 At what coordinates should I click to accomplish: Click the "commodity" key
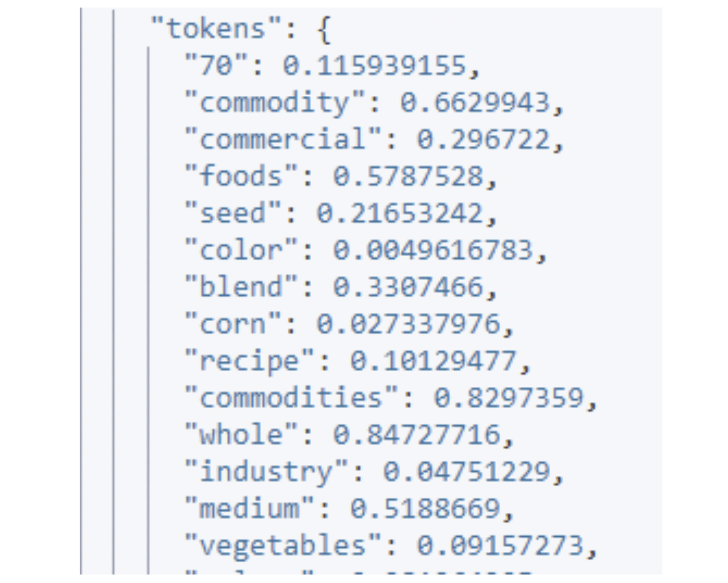274,102
